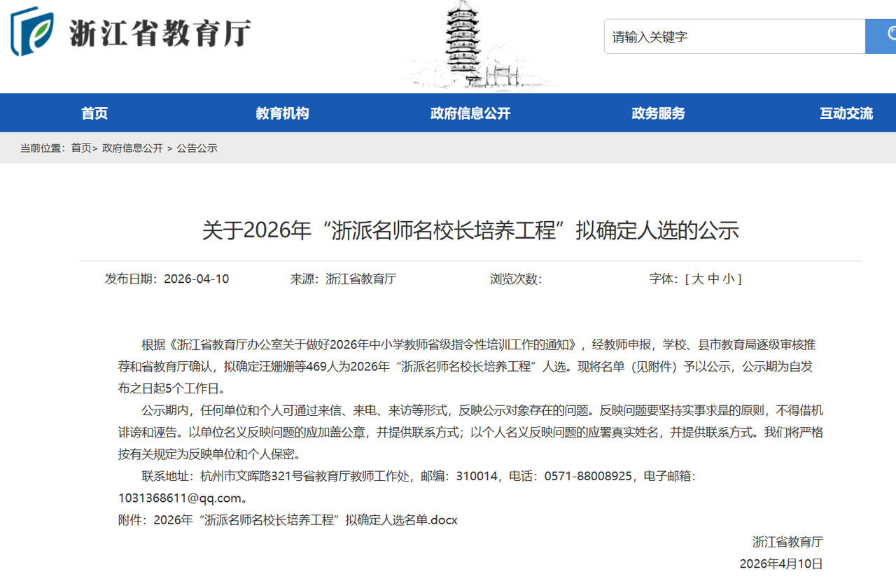The height and width of the screenshot is (588, 896).
Task: Go to 公告公示 breadcrumb link
Action: tap(197, 148)
